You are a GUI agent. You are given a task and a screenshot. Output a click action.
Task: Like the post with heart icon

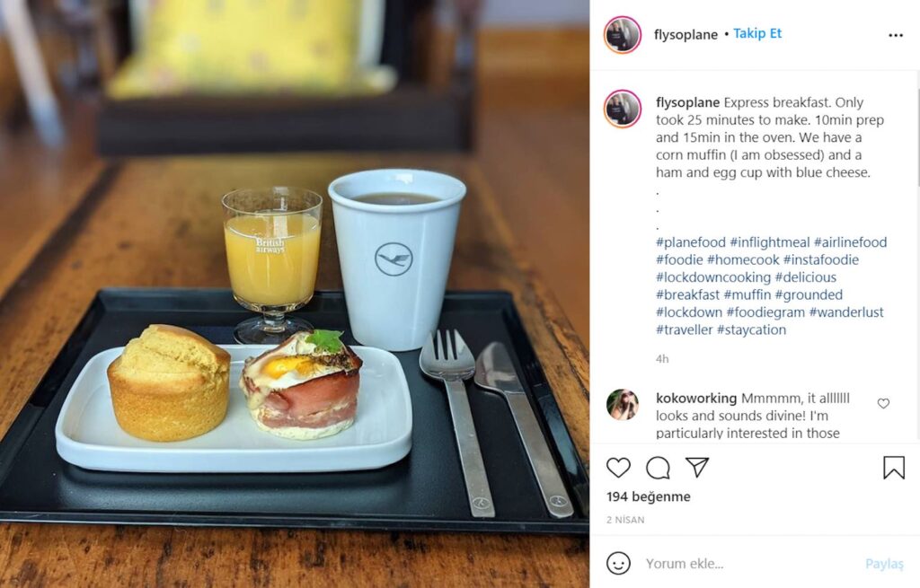618,467
